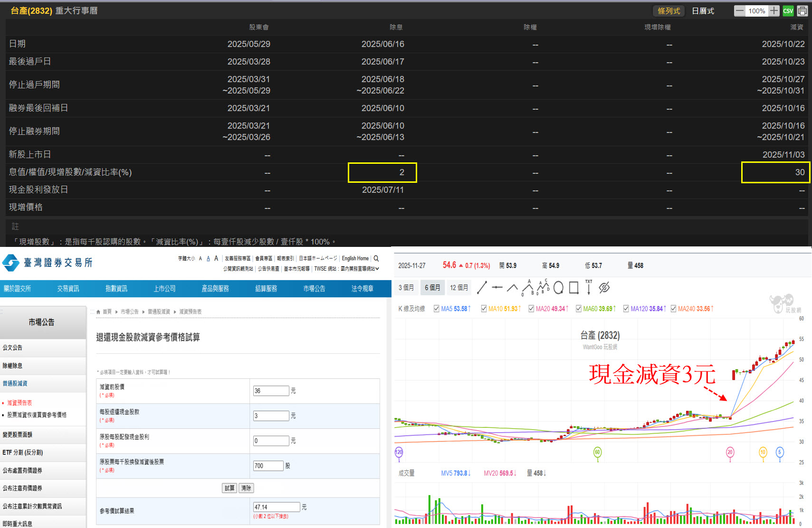Screen dimensions: 812x528
Task: Expand the TWSE 網站 site dropdown
Action: pos(360,269)
